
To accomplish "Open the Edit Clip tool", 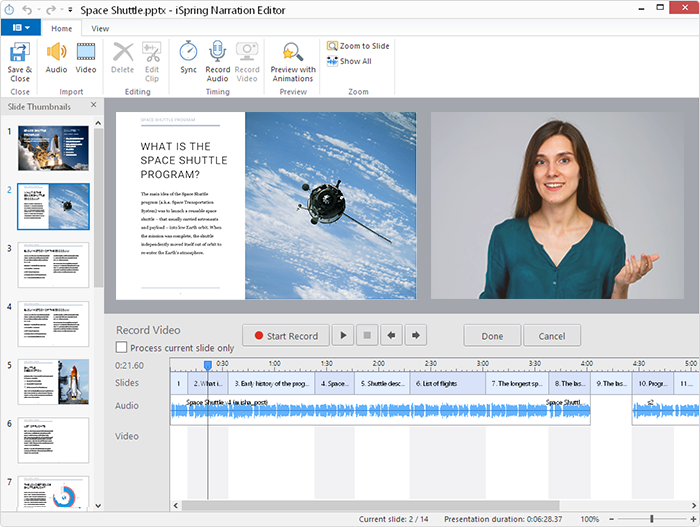I will click(152, 62).
